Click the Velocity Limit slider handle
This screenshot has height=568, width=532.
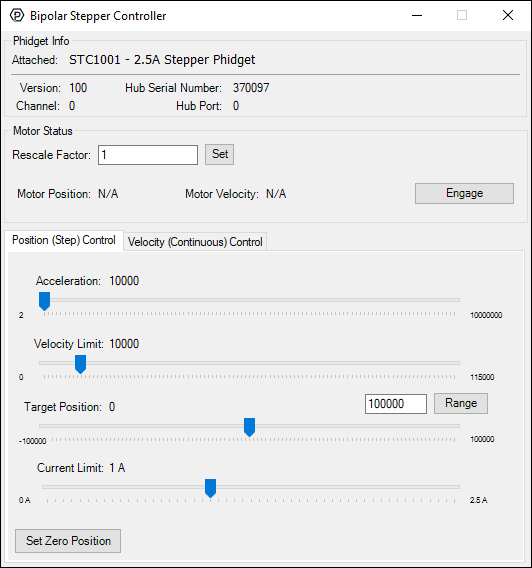[80, 364]
